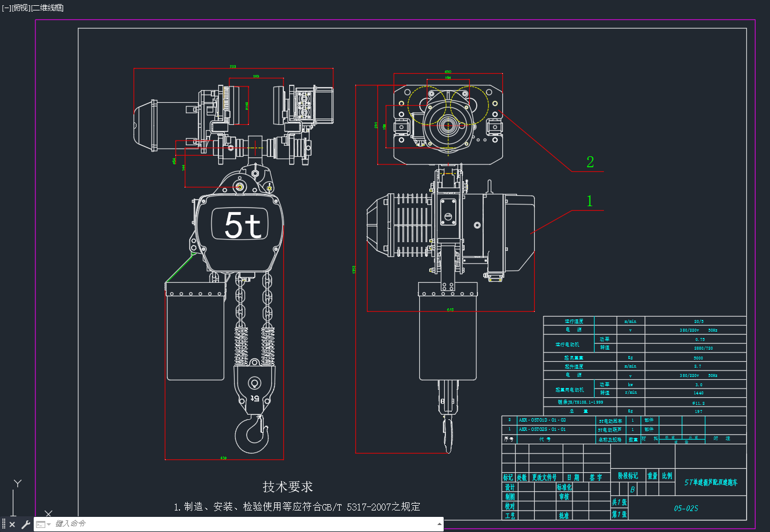Select the green balloon number 1
The image size is (770, 532).
(x=590, y=201)
